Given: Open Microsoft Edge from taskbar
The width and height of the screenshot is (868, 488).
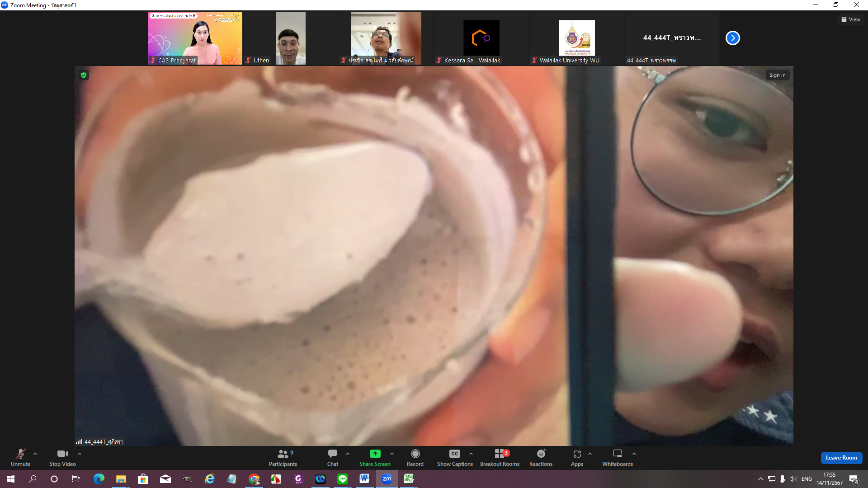Looking at the screenshot, I should [99, 479].
